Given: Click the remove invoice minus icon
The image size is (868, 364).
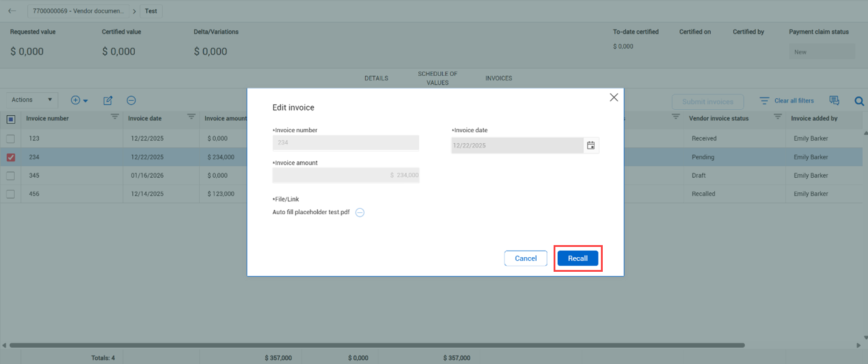Looking at the screenshot, I should 131,101.
